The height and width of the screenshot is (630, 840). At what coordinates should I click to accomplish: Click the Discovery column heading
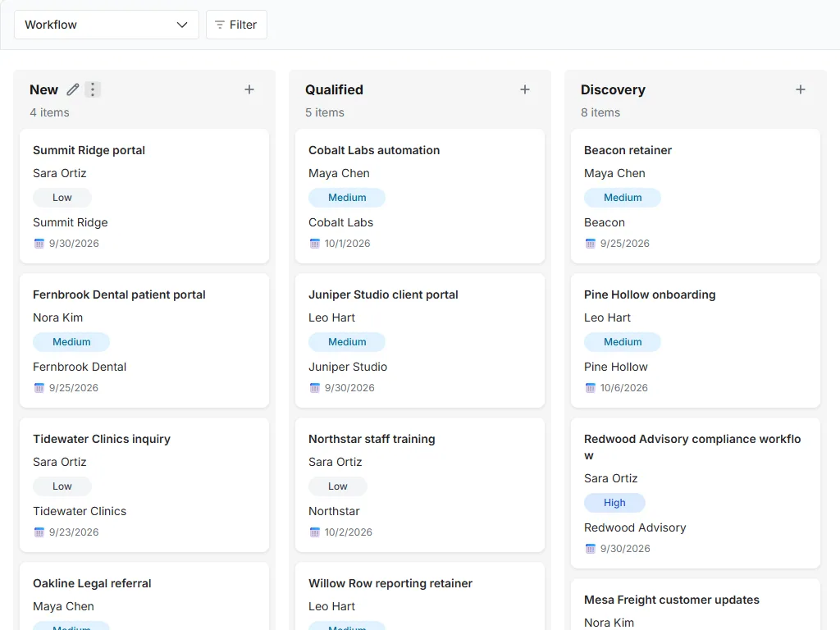613,89
